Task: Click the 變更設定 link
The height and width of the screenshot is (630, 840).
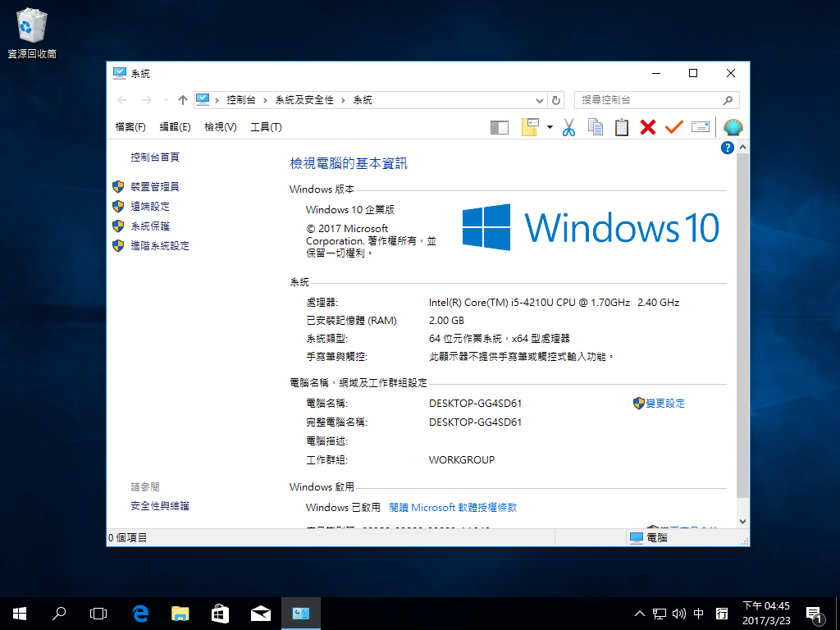Action: point(664,404)
